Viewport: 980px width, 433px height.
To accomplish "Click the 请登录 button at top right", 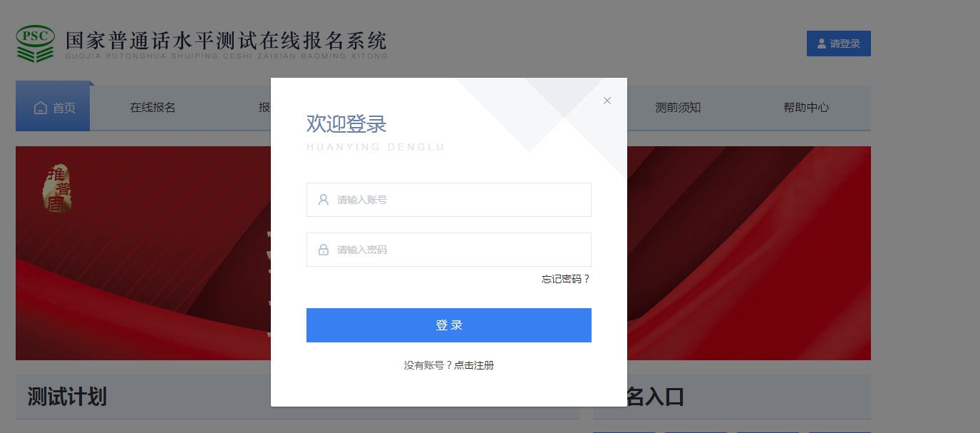I will [x=839, y=44].
